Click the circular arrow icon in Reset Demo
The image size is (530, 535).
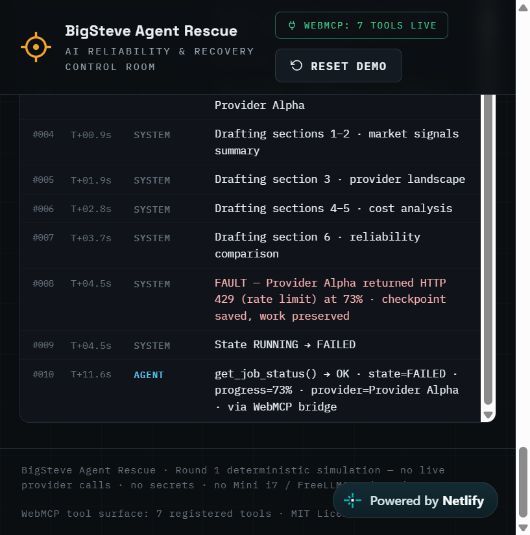(296, 66)
